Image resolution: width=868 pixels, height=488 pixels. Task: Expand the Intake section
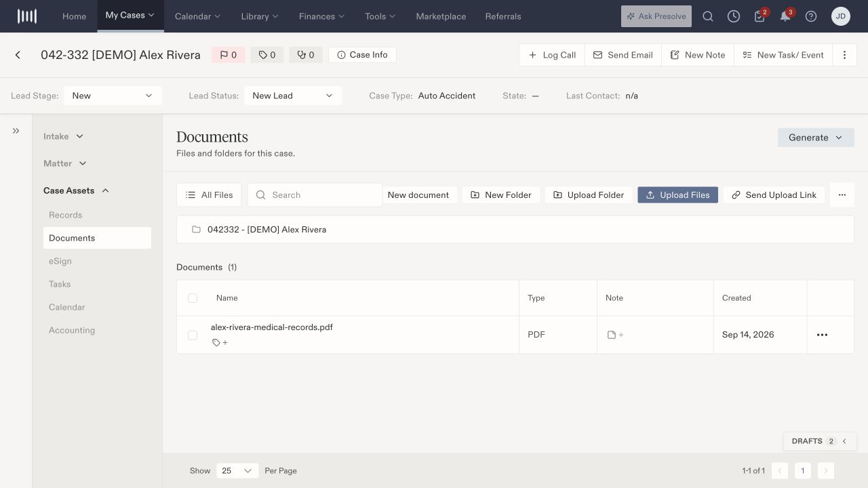coord(63,136)
